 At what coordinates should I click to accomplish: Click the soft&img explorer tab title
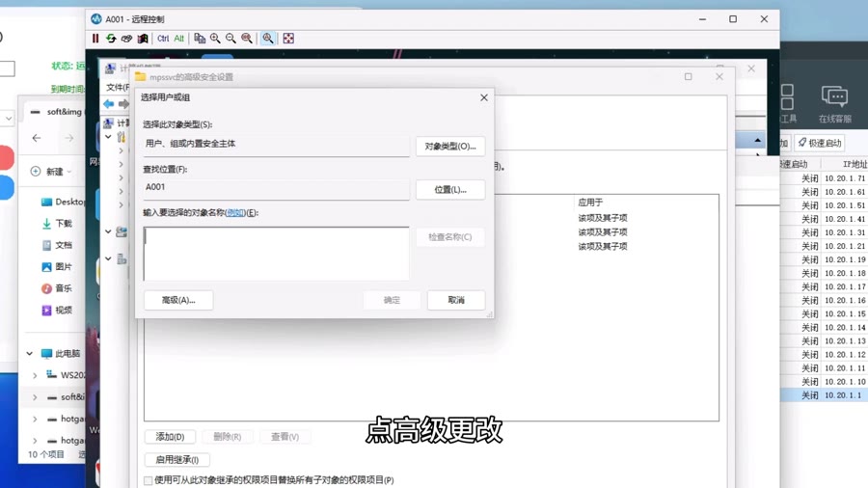point(65,112)
